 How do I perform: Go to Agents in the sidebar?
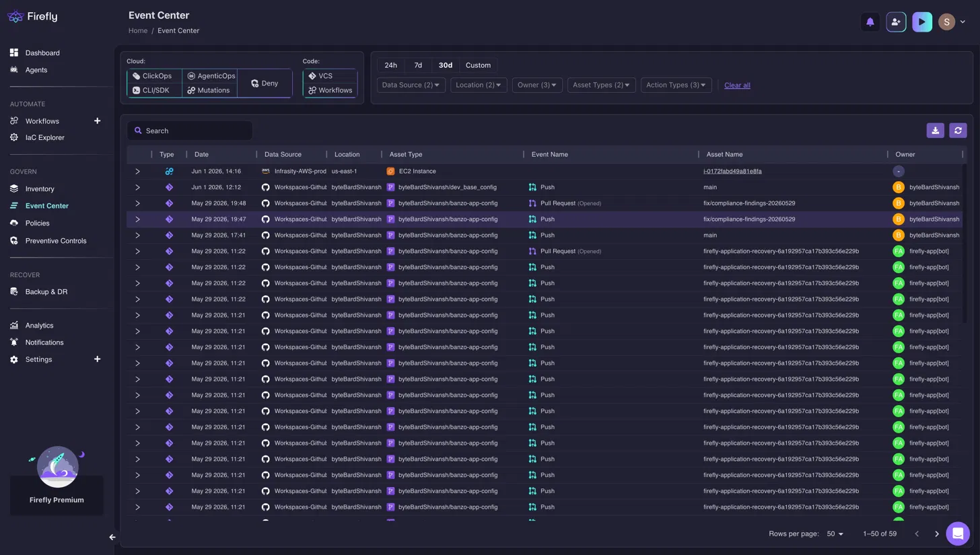[36, 70]
